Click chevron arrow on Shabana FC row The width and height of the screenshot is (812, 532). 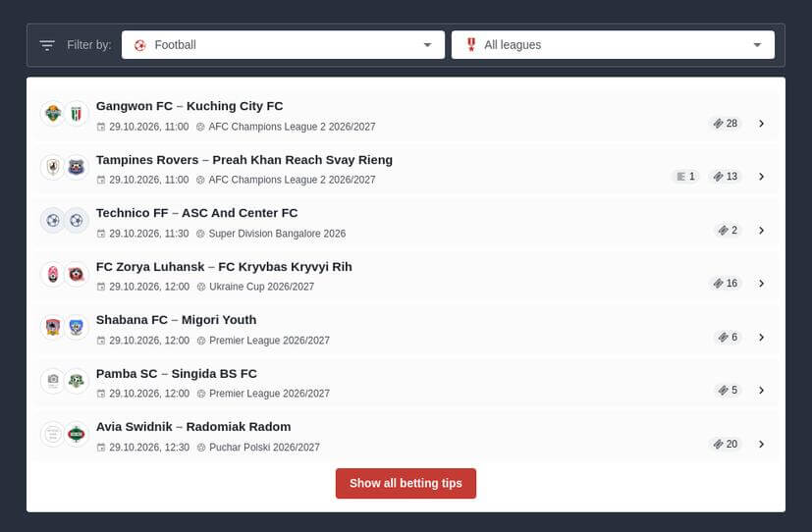761,337
